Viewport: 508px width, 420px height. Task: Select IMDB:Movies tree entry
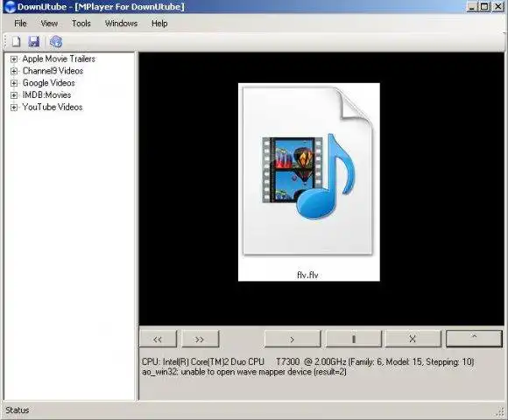point(46,95)
